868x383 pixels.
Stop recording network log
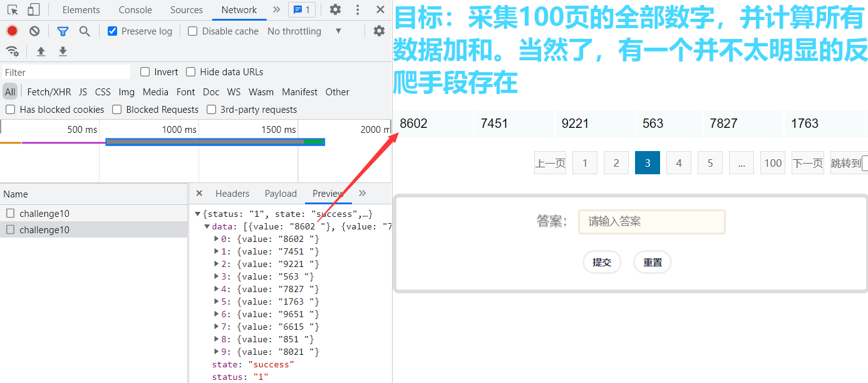12,31
